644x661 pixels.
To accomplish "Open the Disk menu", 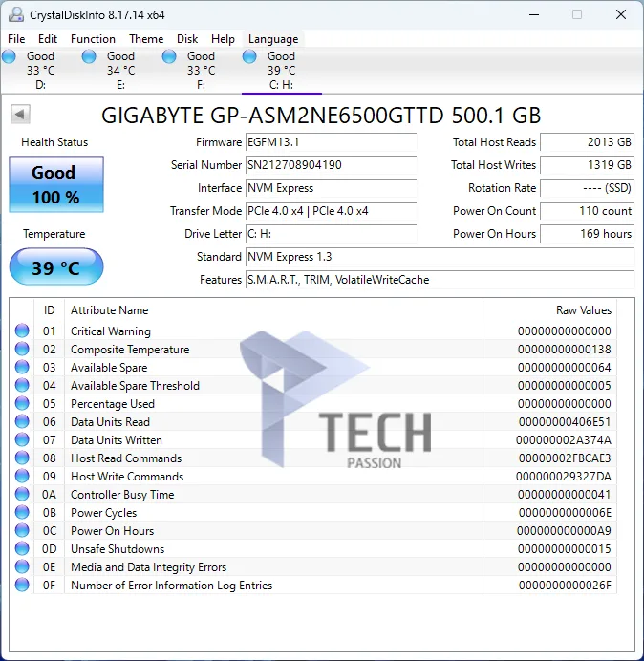I will [x=187, y=39].
